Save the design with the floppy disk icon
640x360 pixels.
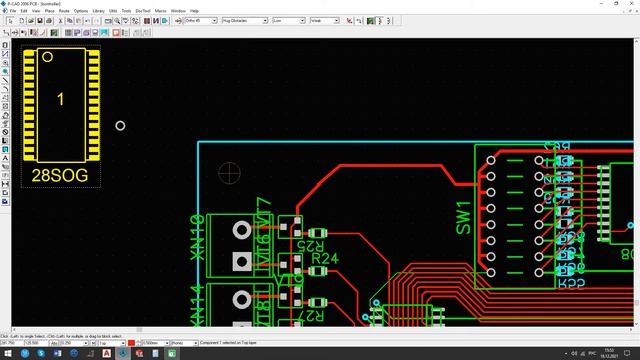pyautogui.click(x=40, y=21)
